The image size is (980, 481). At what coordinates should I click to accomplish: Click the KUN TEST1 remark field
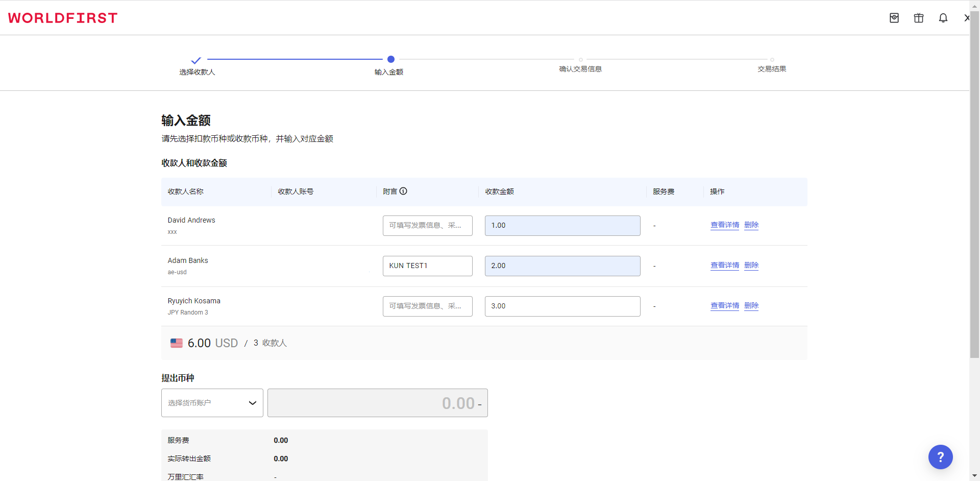click(427, 266)
